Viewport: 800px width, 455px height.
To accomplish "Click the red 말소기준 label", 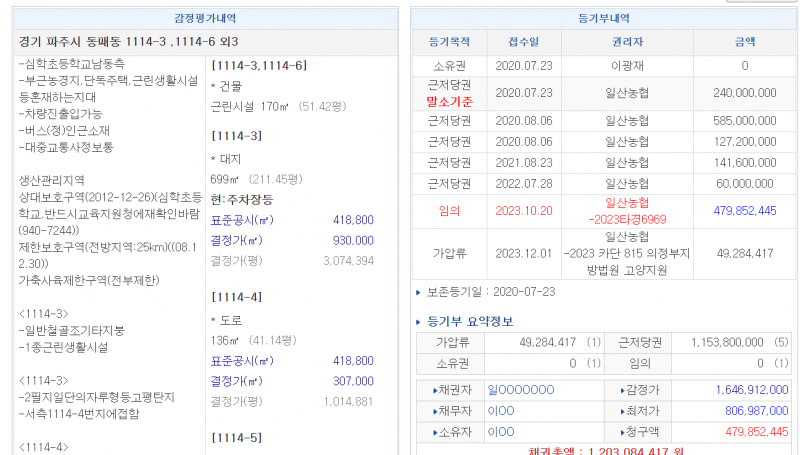I will (449, 101).
